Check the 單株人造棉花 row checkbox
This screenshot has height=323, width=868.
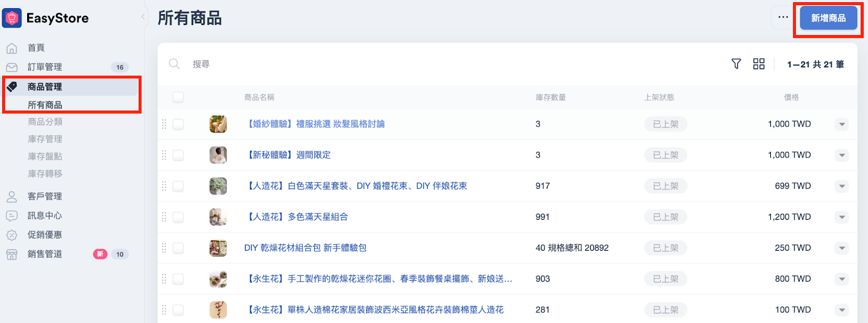(178, 310)
